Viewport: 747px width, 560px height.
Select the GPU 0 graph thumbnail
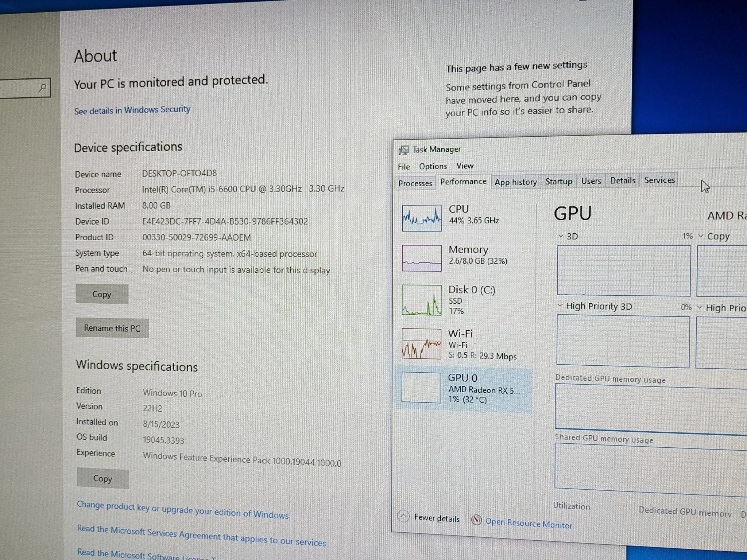421,388
